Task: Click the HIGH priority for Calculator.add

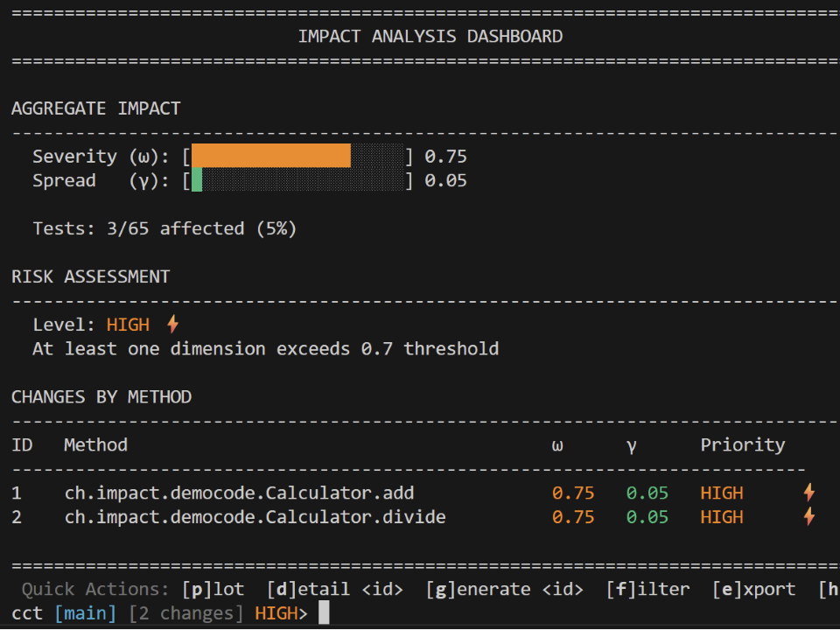Action: [722, 493]
